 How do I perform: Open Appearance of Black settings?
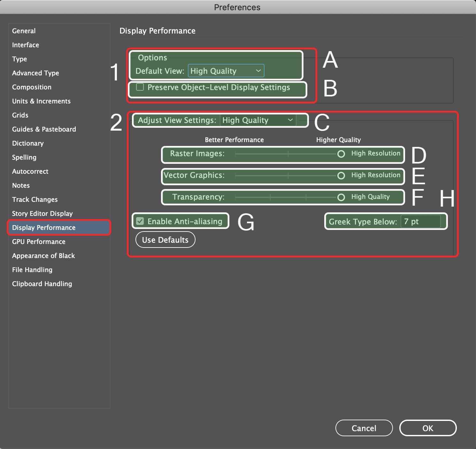(43, 256)
